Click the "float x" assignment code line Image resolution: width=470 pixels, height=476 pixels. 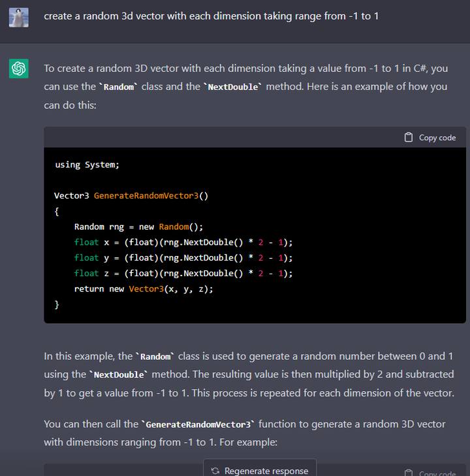tap(183, 242)
